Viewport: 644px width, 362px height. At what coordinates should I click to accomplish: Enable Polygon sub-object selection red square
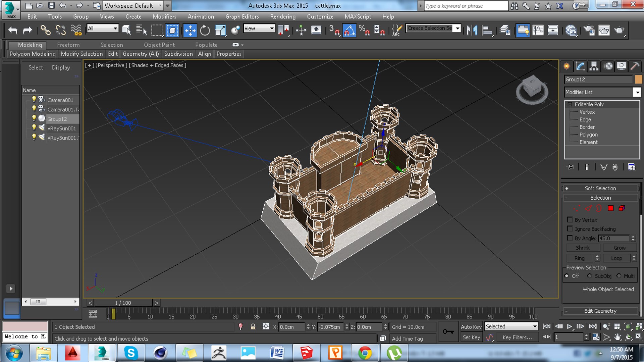click(610, 208)
